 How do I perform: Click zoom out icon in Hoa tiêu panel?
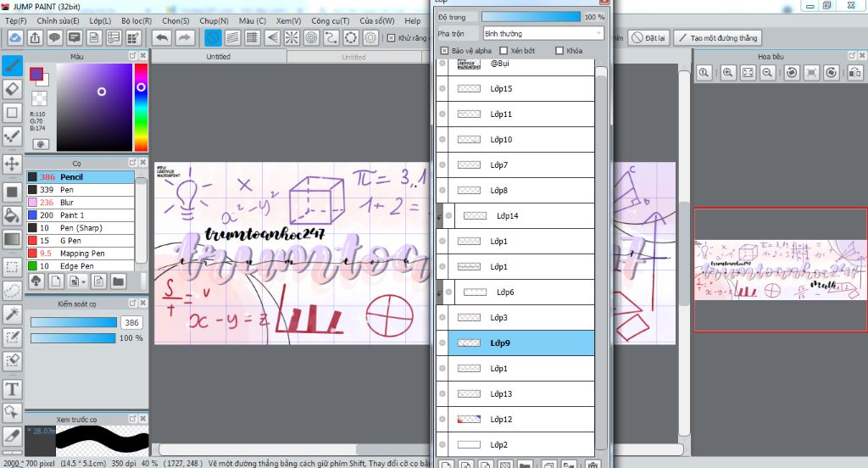click(767, 73)
